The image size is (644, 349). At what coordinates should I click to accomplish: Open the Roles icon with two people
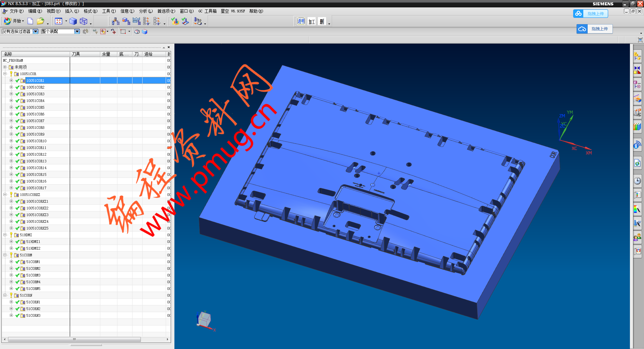[x=637, y=238]
